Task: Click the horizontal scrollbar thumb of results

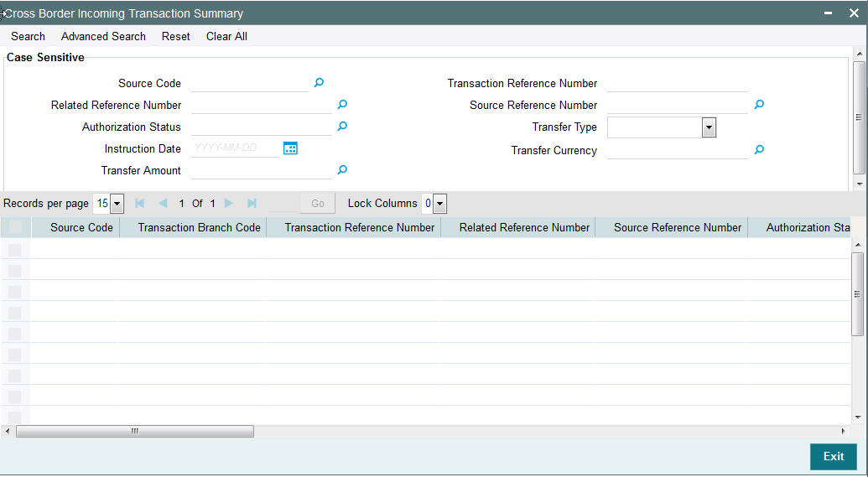Action: coord(135,431)
